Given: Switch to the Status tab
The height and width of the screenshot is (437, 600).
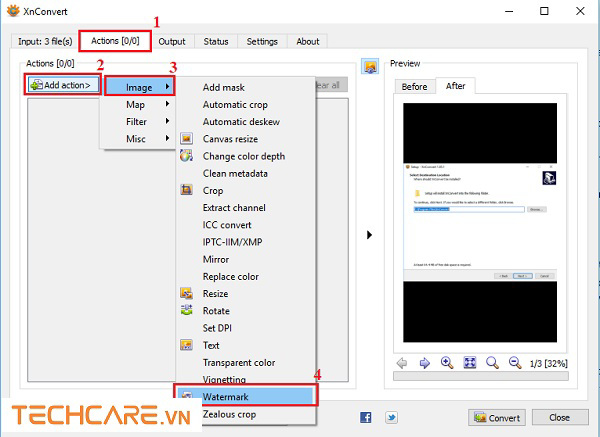Looking at the screenshot, I should coord(216,41).
